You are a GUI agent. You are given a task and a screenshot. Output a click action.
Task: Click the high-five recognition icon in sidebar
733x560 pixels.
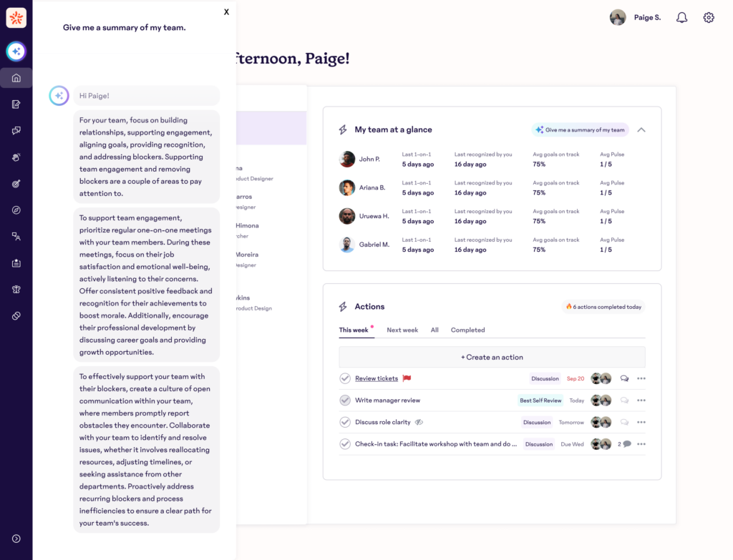[16, 157]
